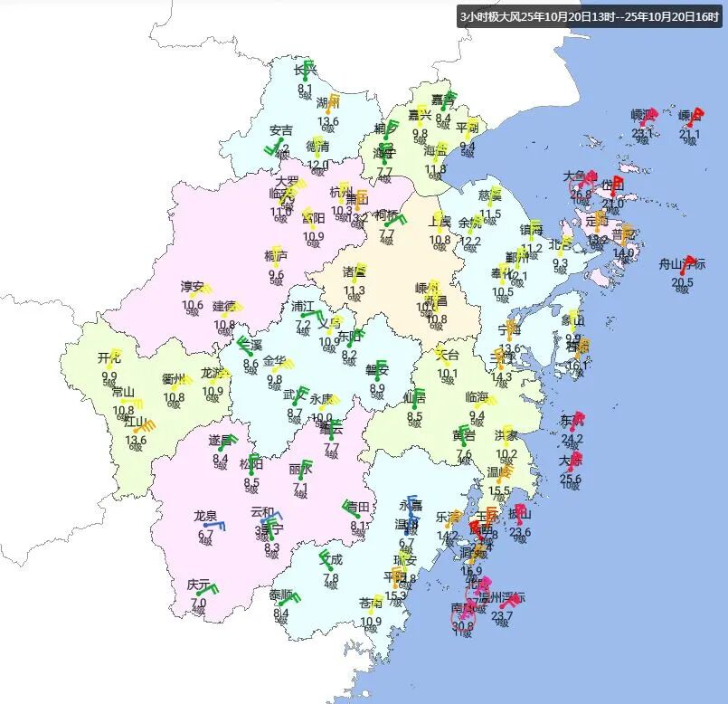Click the red wind flag at 嵊山 station

(x=694, y=118)
